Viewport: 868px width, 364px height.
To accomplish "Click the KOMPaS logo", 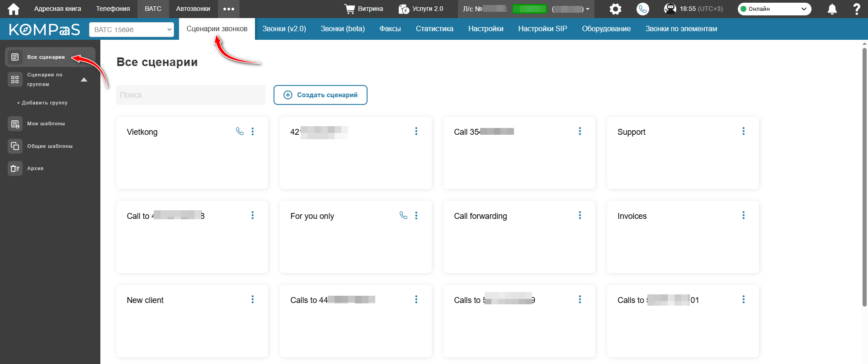I will pos(44,30).
